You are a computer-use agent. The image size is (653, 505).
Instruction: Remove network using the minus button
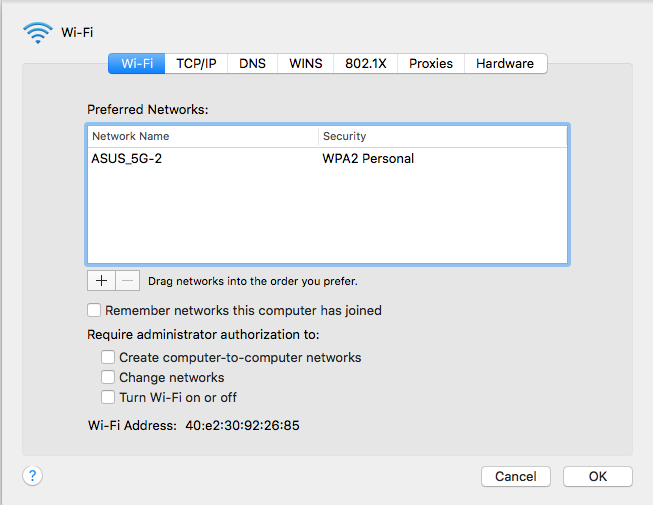pyautogui.click(x=127, y=281)
